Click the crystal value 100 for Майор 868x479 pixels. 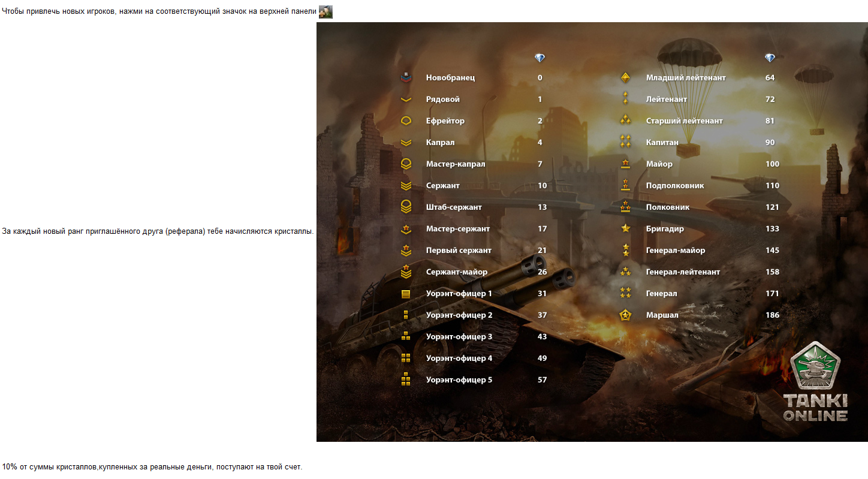click(773, 164)
